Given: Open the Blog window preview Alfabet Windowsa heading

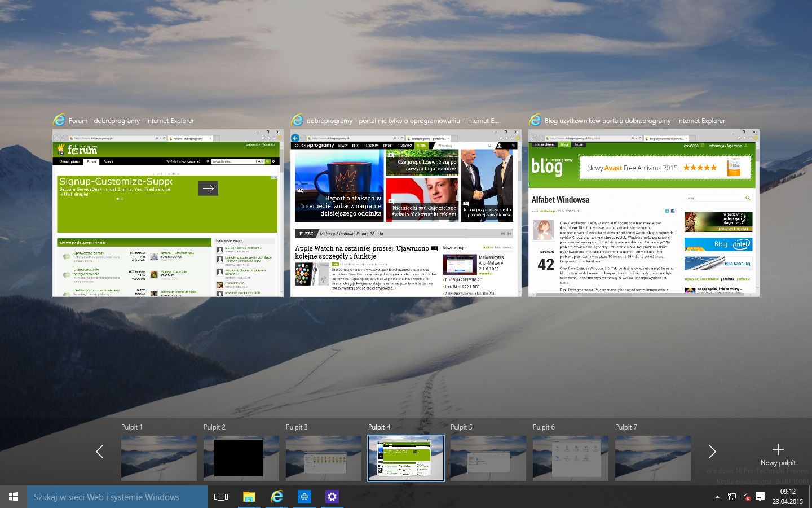Looking at the screenshot, I should (x=561, y=200).
